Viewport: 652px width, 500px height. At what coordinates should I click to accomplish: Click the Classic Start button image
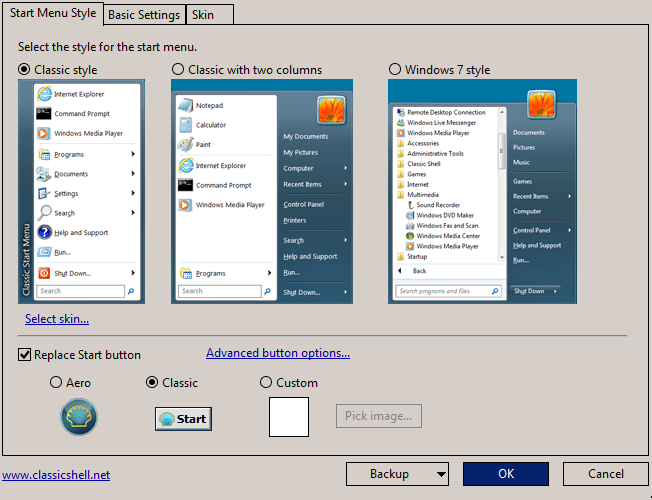(x=183, y=418)
